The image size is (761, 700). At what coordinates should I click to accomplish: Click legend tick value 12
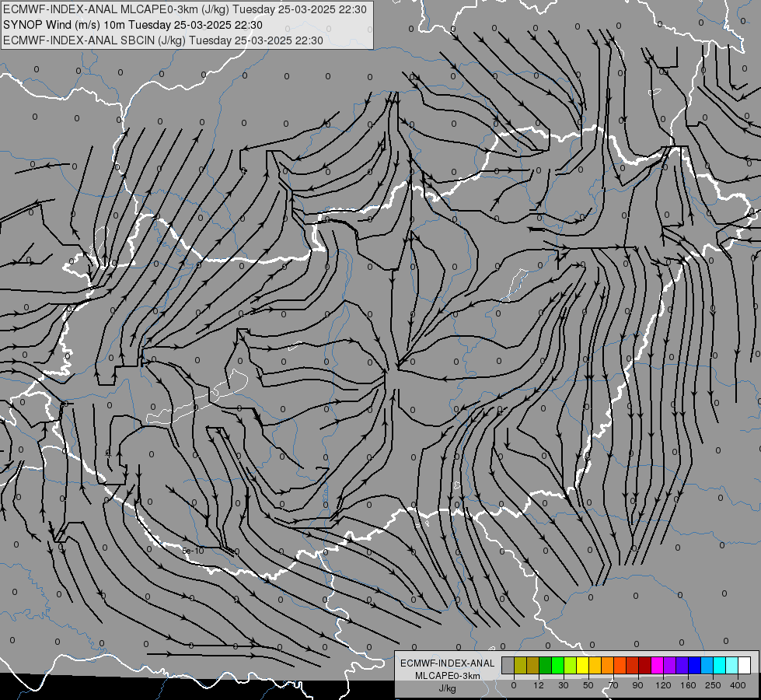tap(539, 685)
